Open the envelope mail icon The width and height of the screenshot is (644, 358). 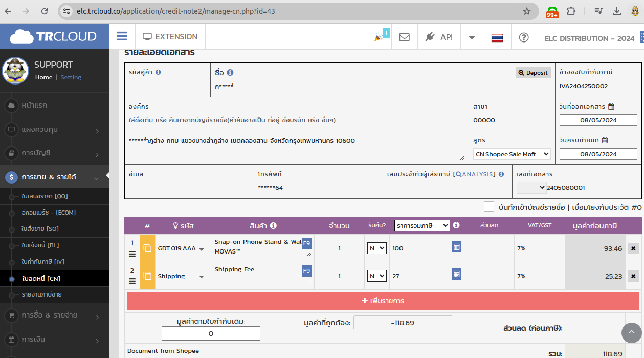(405, 37)
